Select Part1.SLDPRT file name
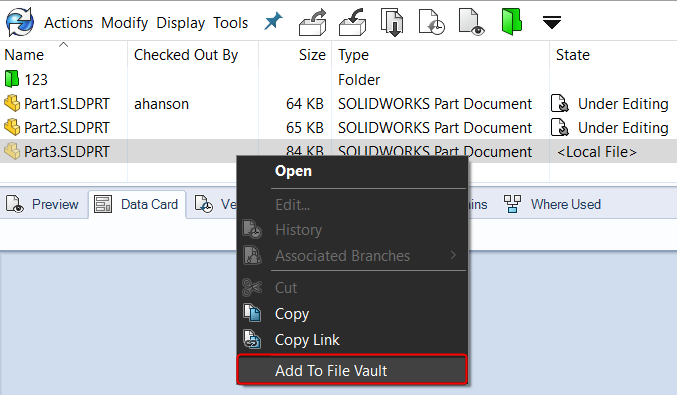Viewport: 677px width, 395px height. 66,104
